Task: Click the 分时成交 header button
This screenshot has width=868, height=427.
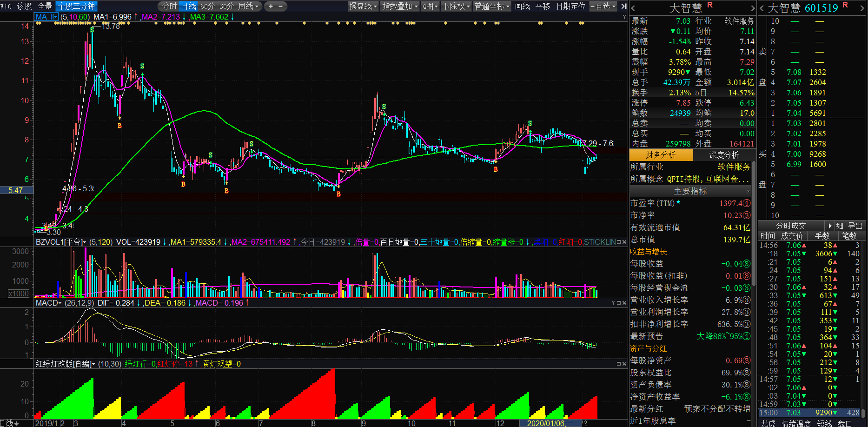Action: tap(791, 226)
